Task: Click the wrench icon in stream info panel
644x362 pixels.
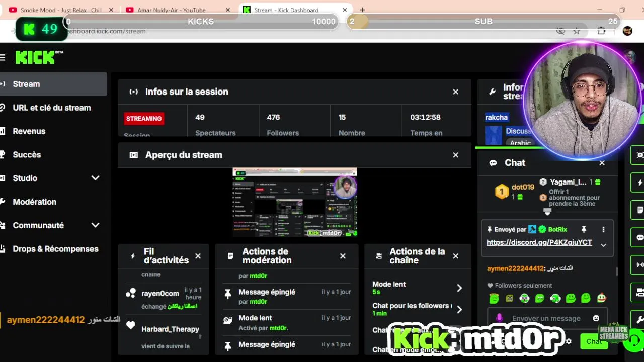Action: [493, 92]
